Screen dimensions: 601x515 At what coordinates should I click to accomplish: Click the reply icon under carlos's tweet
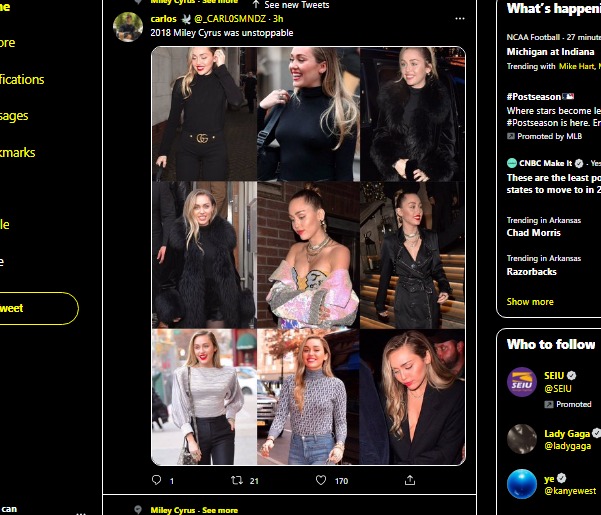coord(156,480)
